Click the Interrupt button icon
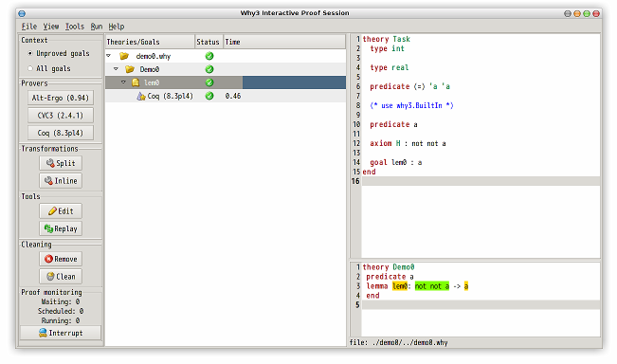This screenshot has height=364, width=617. pos(43,333)
